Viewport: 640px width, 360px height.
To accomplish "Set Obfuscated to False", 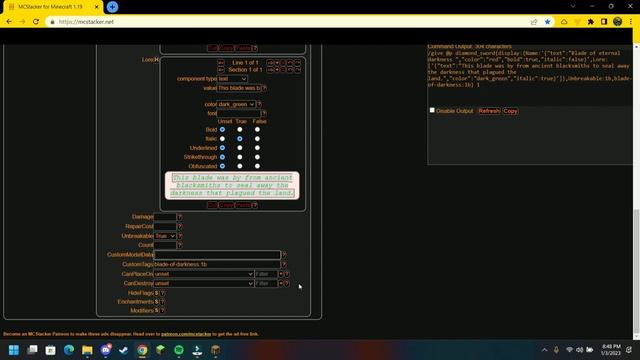I will pos(257,166).
